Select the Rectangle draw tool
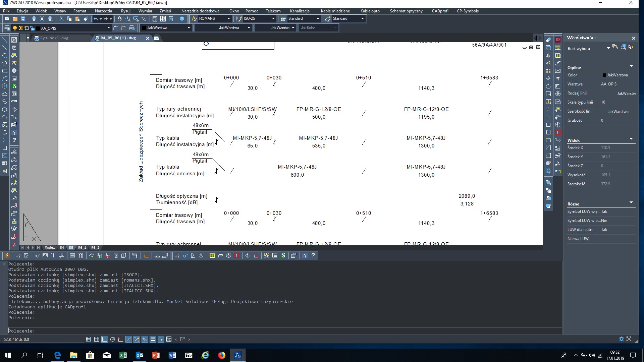This screenshot has height=362, width=644. tap(5, 71)
